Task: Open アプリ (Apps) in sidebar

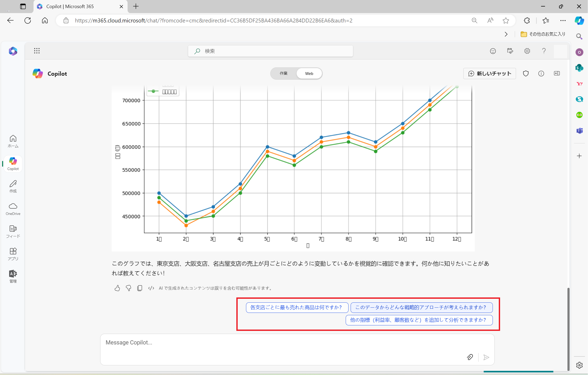Action: click(13, 254)
